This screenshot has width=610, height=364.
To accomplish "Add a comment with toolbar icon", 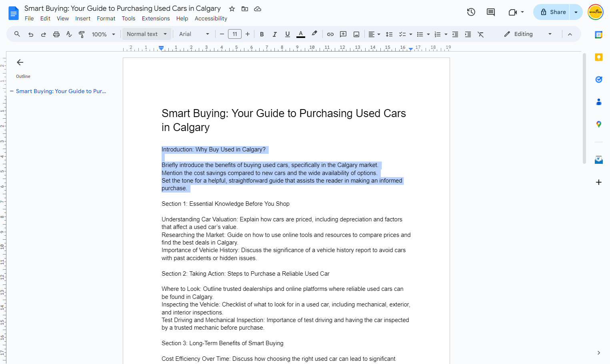I will click(x=343, y=34).
